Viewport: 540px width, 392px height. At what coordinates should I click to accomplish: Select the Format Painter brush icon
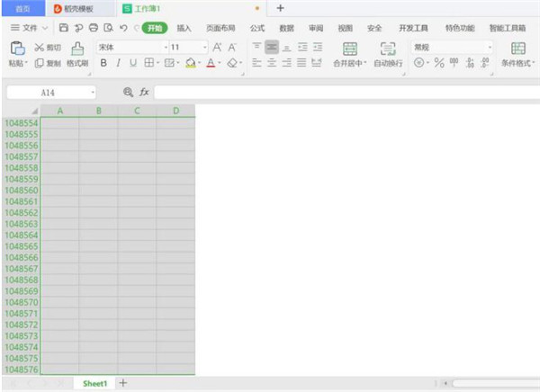(x=77, y=49)
